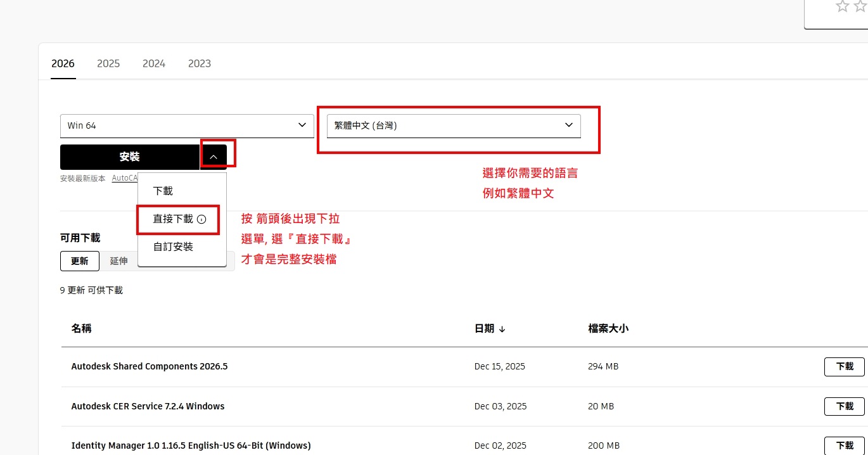Download Autodesk CER Service 7.2.4 Windows
The width and height of the screenshot is (868, 455).
point(844,406)
